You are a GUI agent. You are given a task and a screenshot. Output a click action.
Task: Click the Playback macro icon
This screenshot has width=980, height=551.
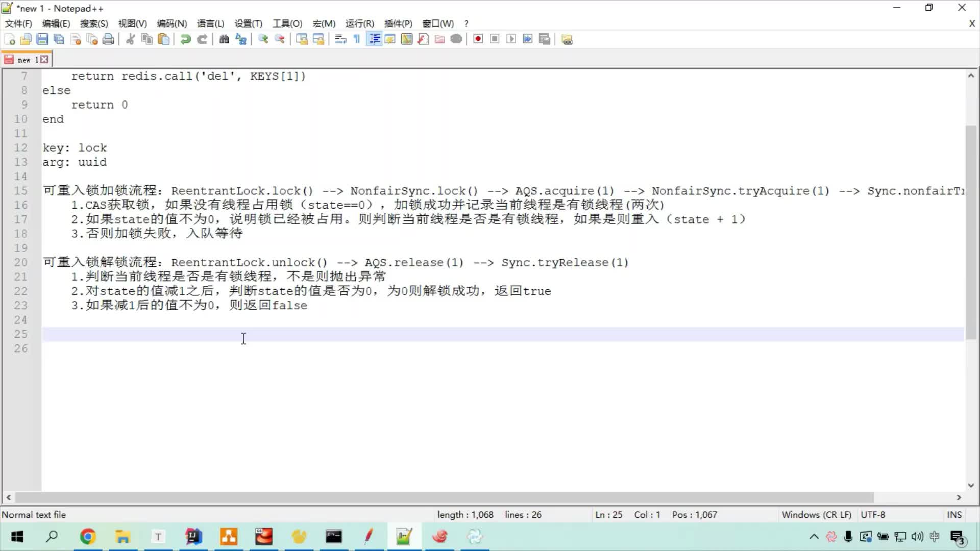511,39
